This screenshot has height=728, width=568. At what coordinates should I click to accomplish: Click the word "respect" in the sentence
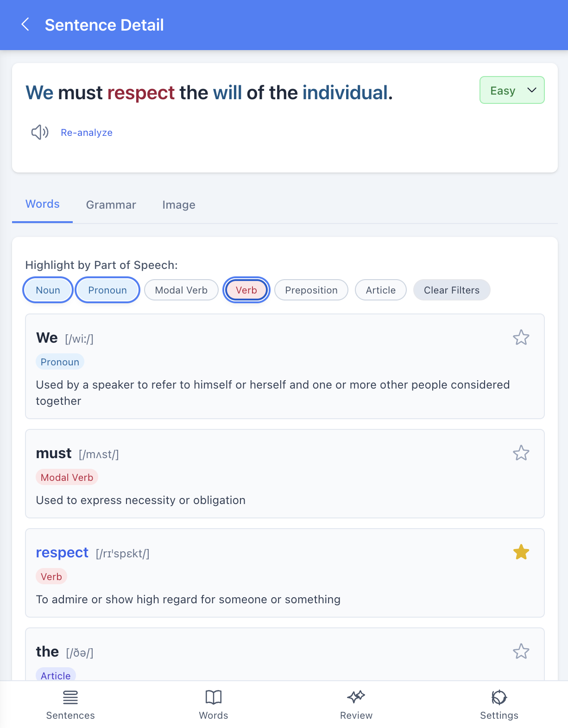(141, 93)
